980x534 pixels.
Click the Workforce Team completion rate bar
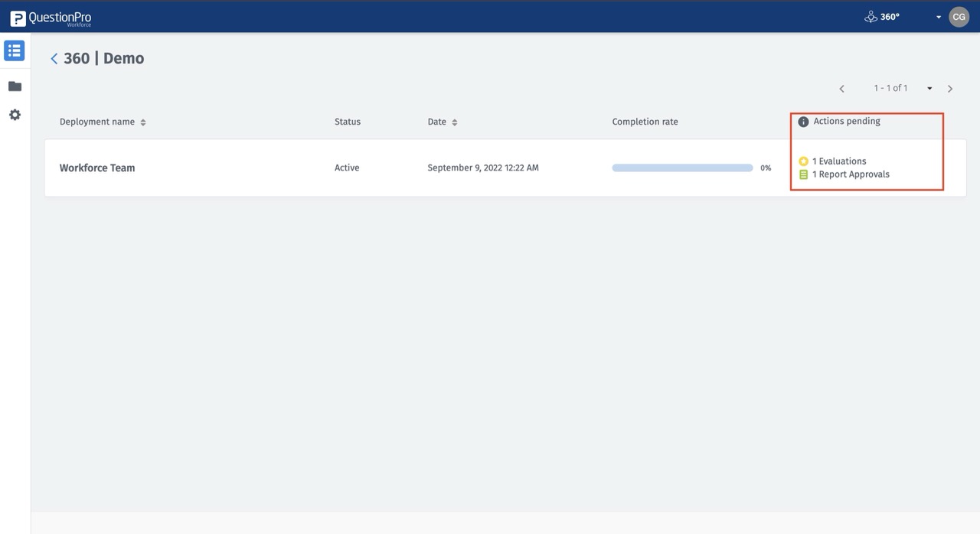pos(681,167)
